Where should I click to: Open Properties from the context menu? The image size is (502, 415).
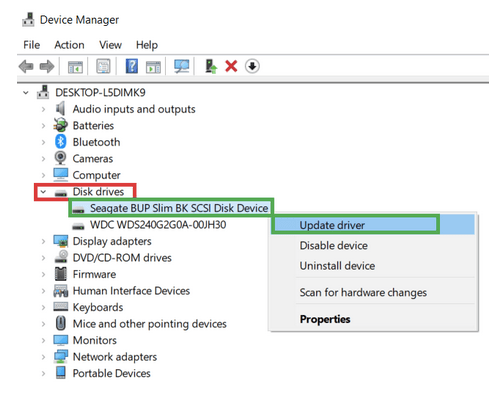tap(372, 319)
